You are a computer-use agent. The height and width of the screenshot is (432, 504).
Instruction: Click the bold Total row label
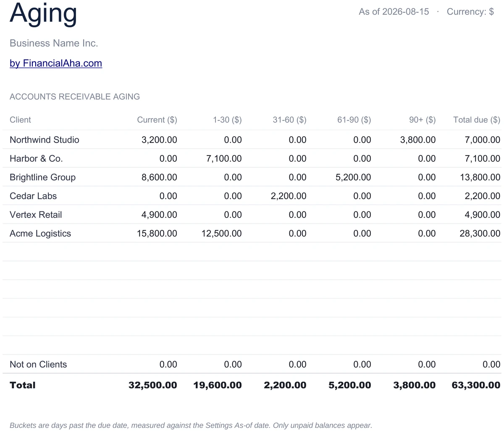tap(23, 385)
